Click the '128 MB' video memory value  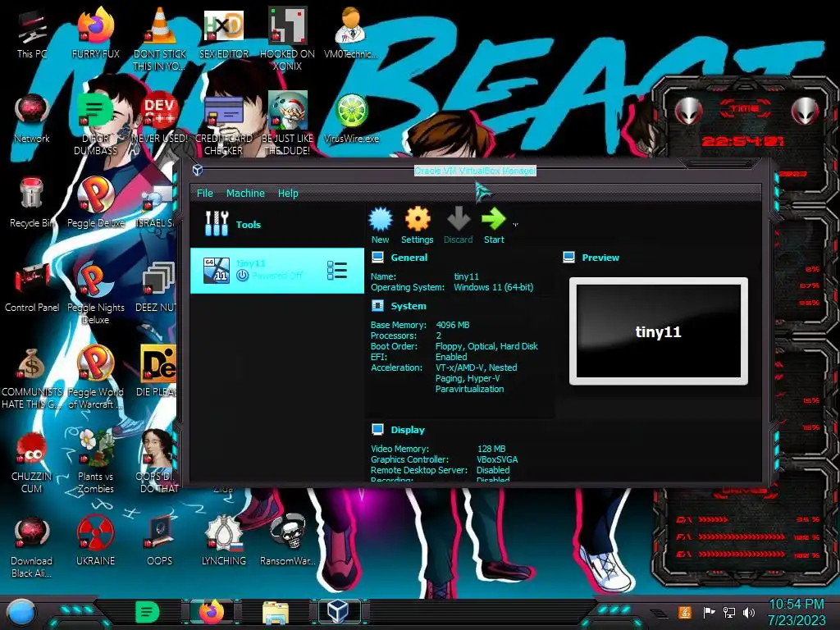point(491,449)
